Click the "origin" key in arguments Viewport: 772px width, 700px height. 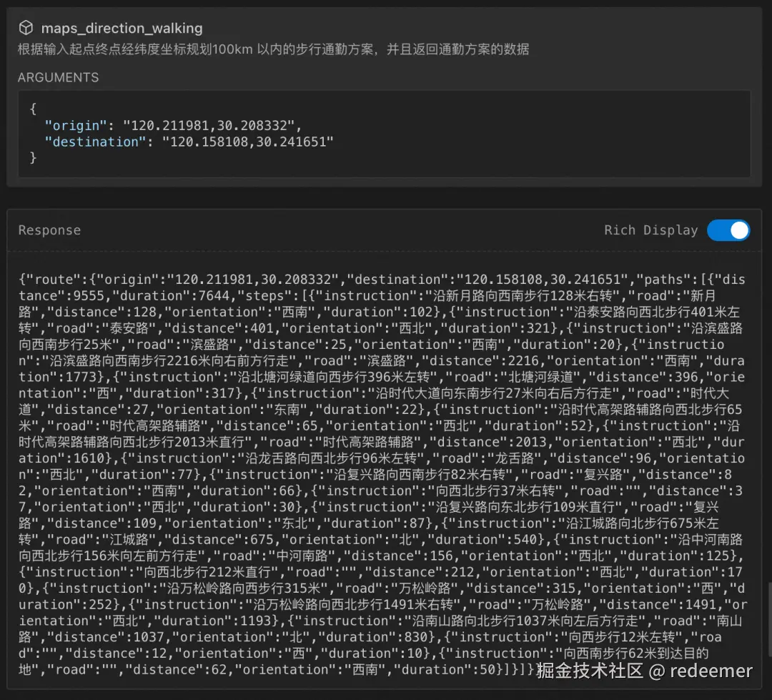click(x=75, y=126)
